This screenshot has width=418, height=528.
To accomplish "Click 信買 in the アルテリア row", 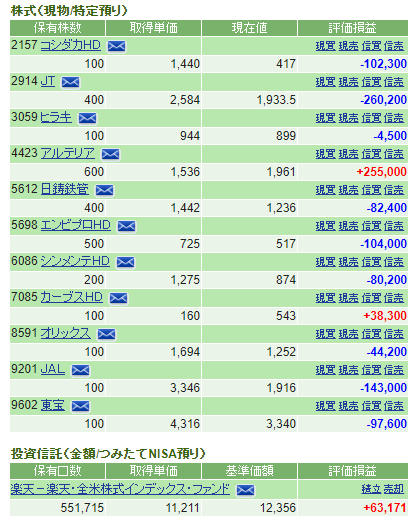I will 372,154.
